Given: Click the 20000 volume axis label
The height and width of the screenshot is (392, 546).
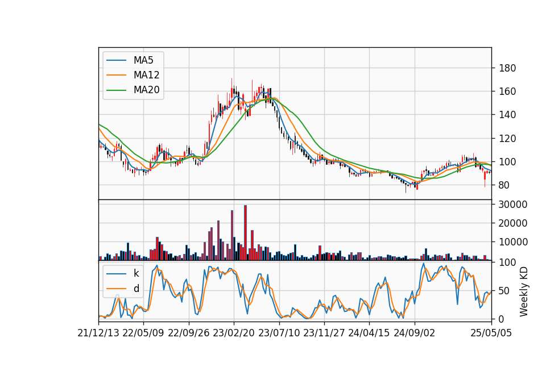Looking at the screenshot, I should (x=513, y=223).
